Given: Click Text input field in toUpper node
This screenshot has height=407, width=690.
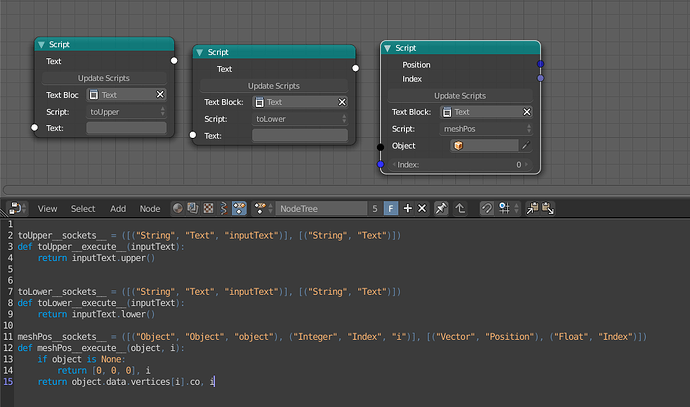Looking at the screenshot, I should (126, 128).
